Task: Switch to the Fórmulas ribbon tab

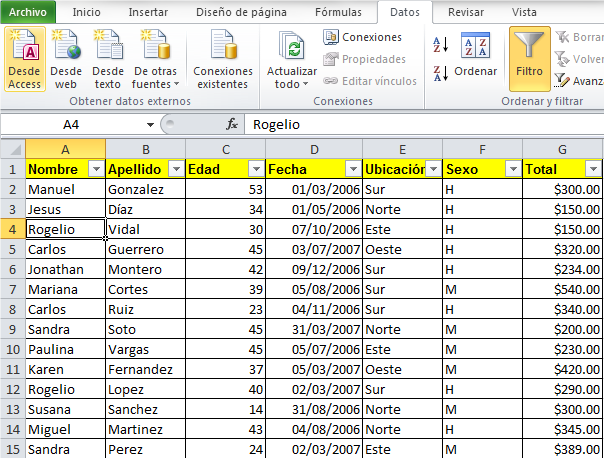Action: [x=338, y=12]
